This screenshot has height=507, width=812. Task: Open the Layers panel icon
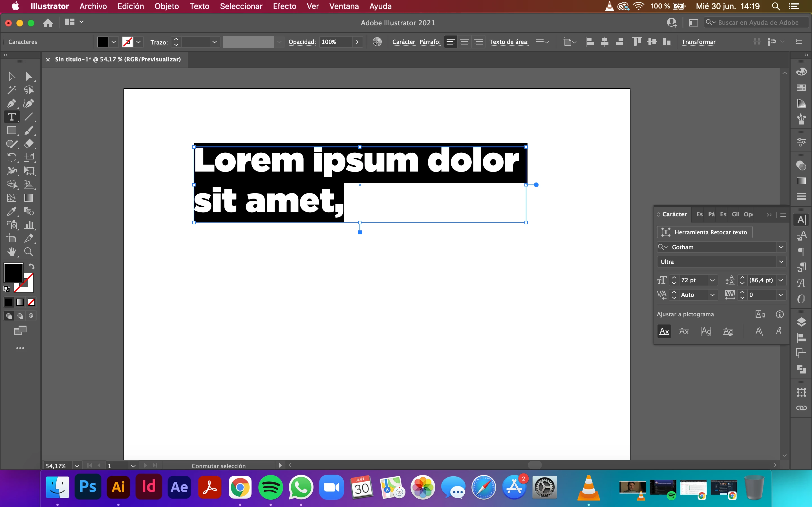click(801, 322)
